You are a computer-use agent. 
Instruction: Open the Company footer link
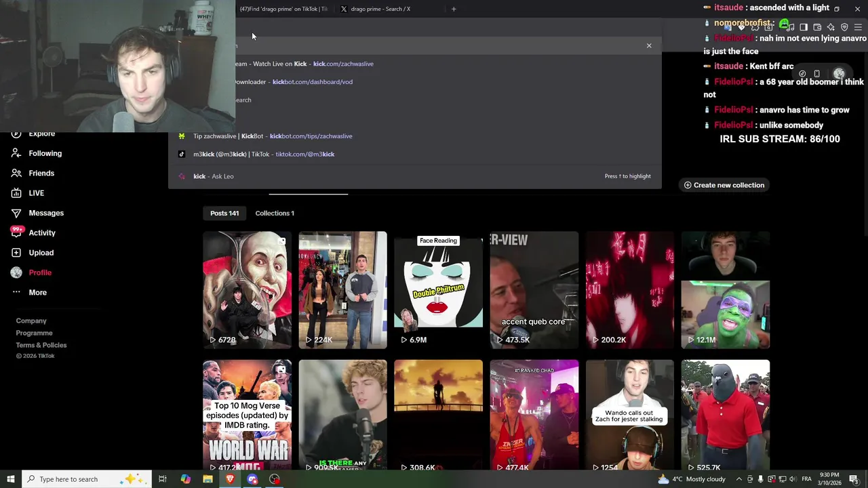coord(31,321)
